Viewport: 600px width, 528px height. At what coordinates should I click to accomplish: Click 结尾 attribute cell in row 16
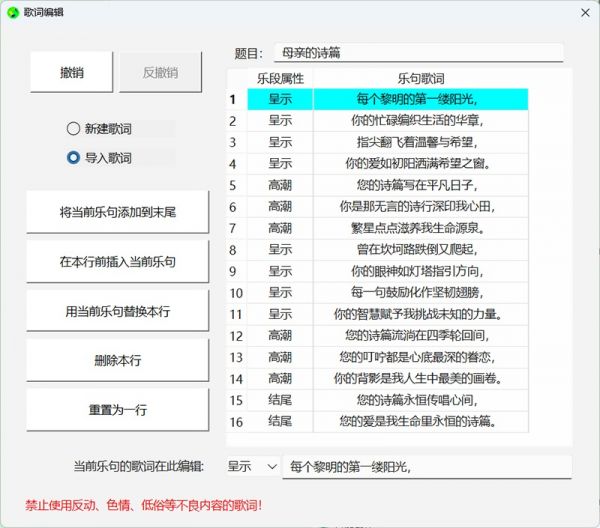pos(280,422)
